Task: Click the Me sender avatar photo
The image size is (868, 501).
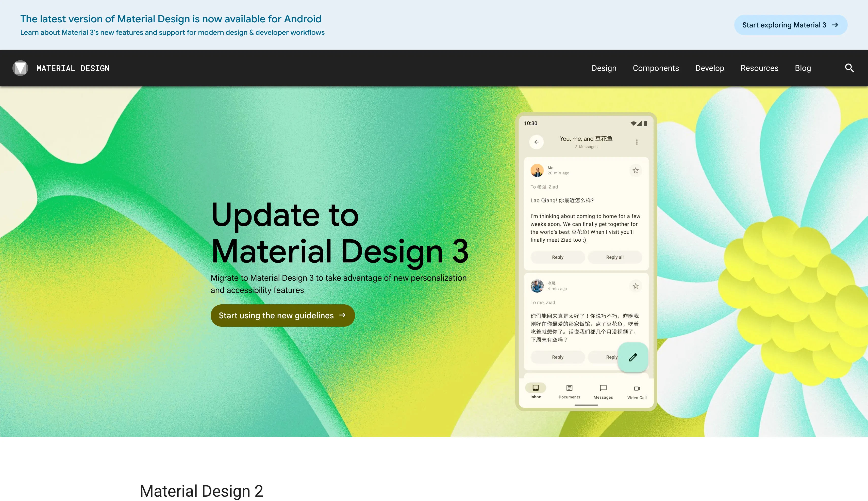Action: point(537,170)
